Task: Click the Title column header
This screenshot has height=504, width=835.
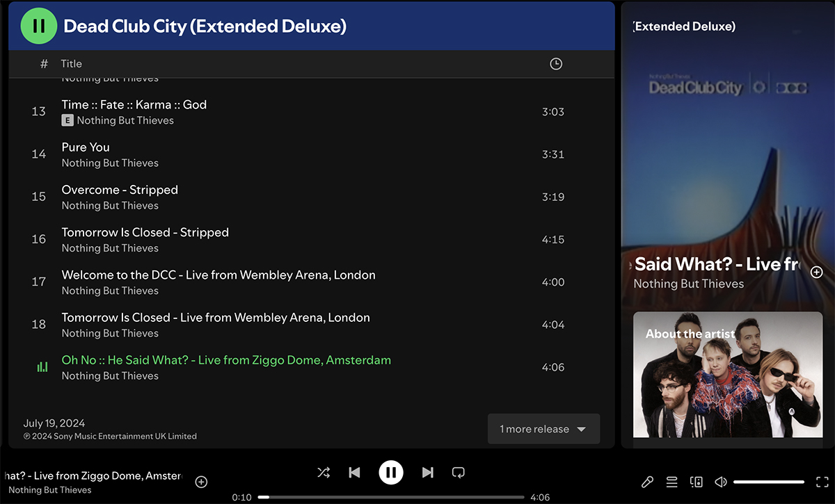Action: [71, 64]
